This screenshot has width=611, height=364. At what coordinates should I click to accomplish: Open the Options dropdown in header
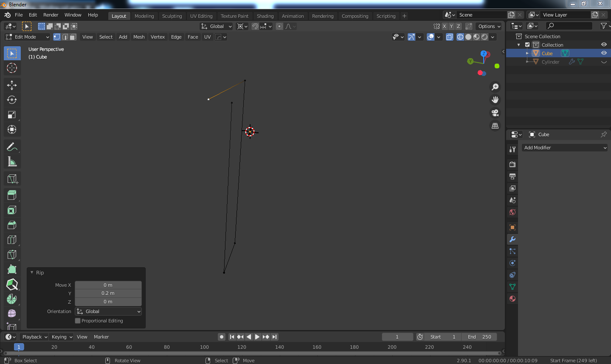(x=489, y=26)
